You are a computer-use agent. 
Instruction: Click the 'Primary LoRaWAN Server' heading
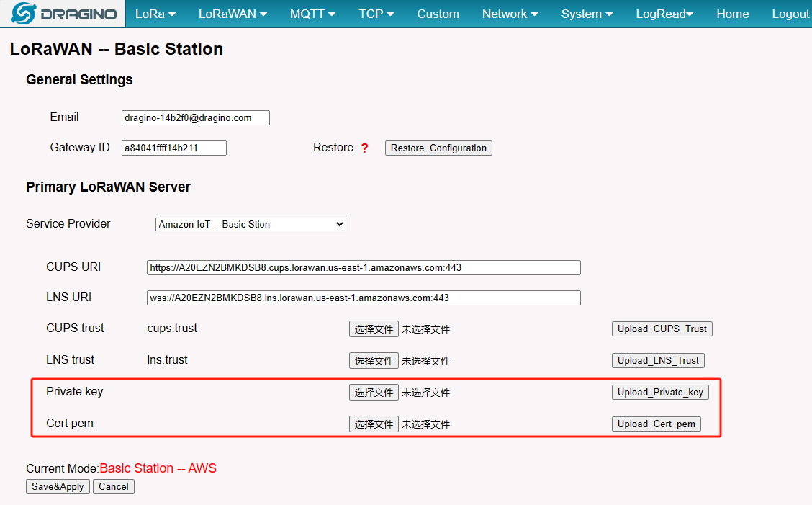[108, 187]
